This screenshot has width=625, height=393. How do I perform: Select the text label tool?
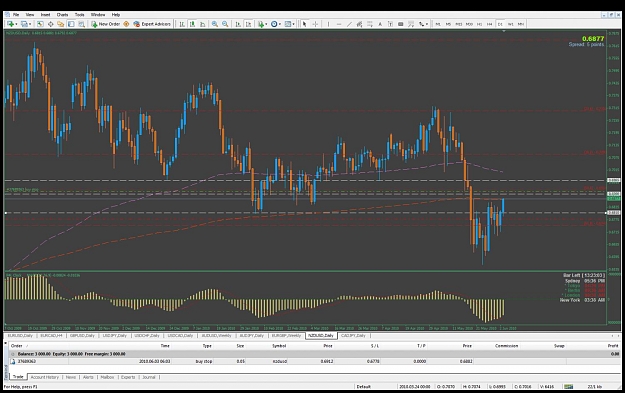pos(390,24)
